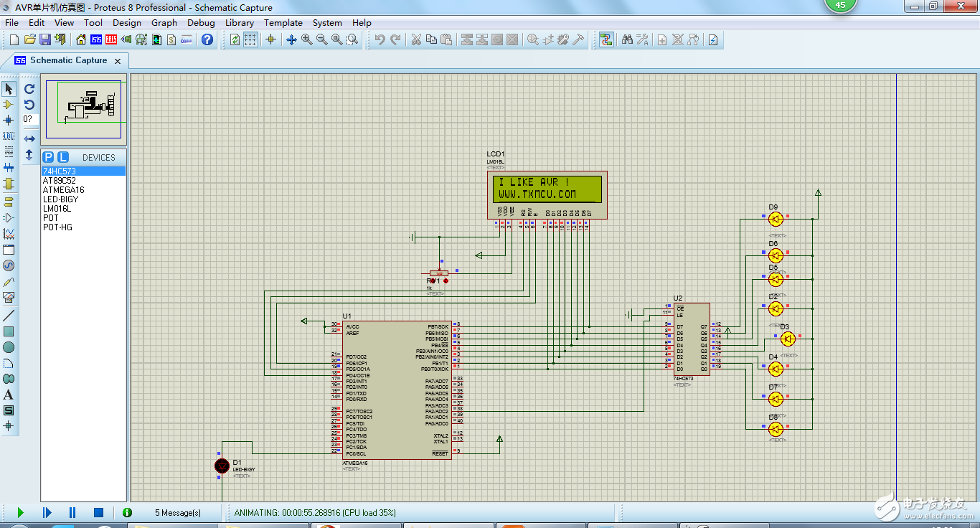Select the Graph Mode tool
Viewport: 980px width, 528px height.
click(x=9, y=233)
